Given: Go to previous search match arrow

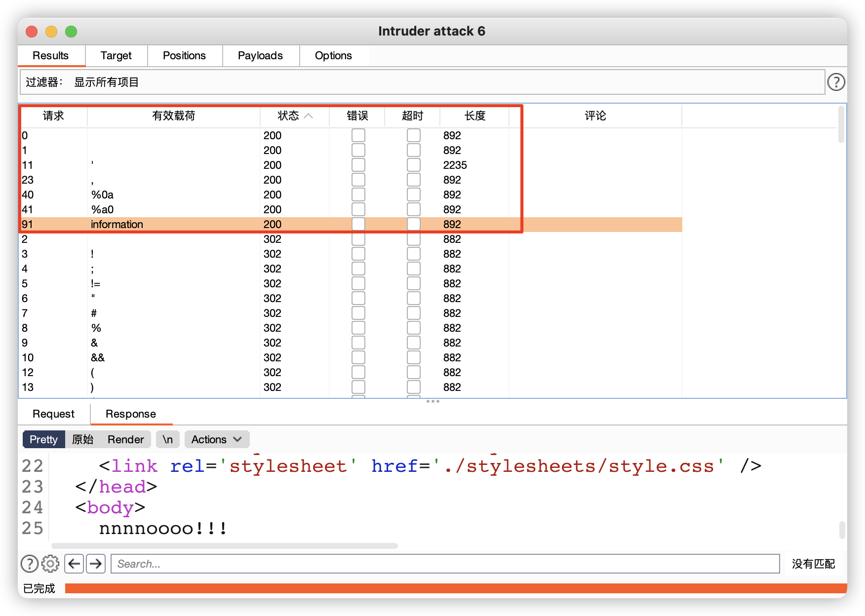Looking at the screenshot, I should click(74, 563).
